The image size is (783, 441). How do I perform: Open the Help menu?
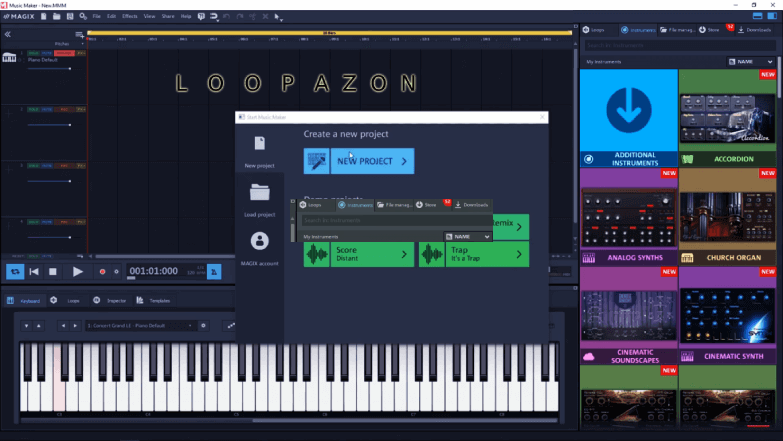point(186,16)
